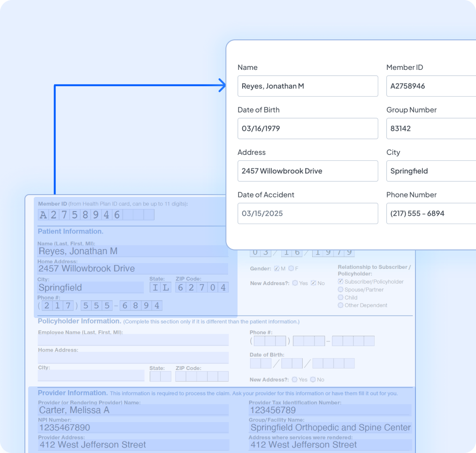Click the policyholder Date of Birth month boxes
This screenshot has height=453, width=476.
coord(261,363)
